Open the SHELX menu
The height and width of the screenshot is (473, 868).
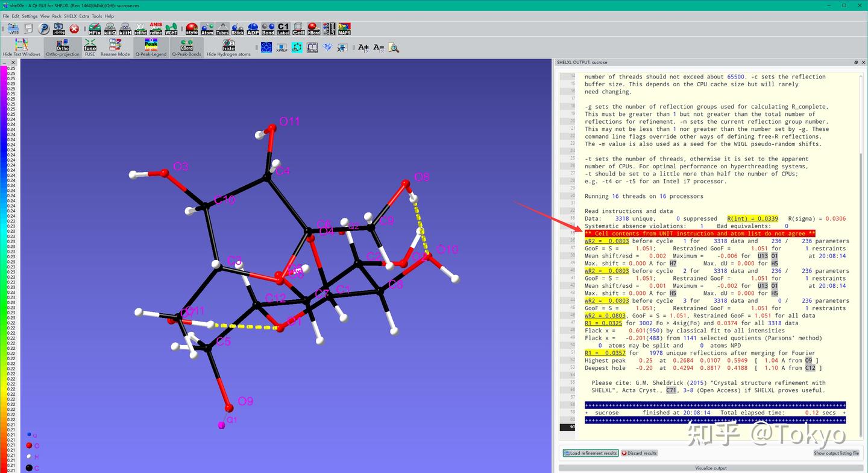[x=70, y=16]
